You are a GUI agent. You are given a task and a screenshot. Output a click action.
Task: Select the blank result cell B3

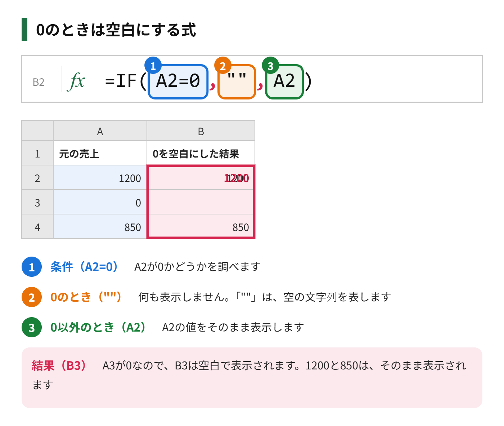201,202
